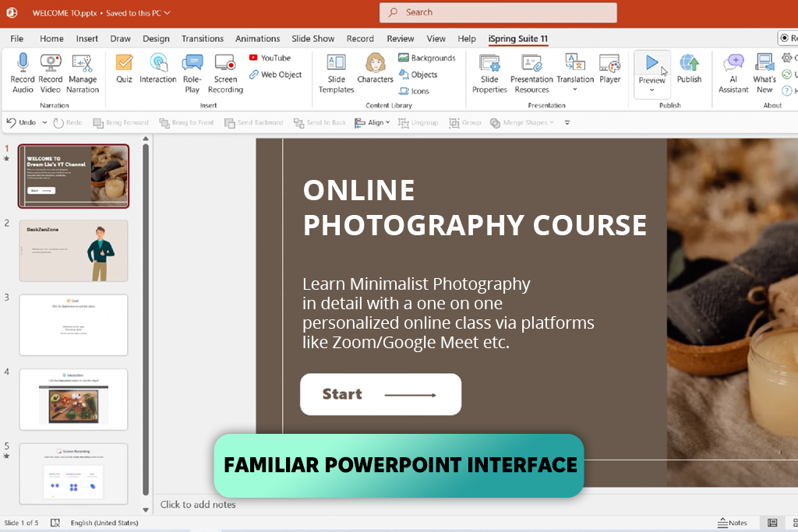The width and height of the screenshot is (798, 532).
Task: Open Manage Narration tool
Action: 82,64
